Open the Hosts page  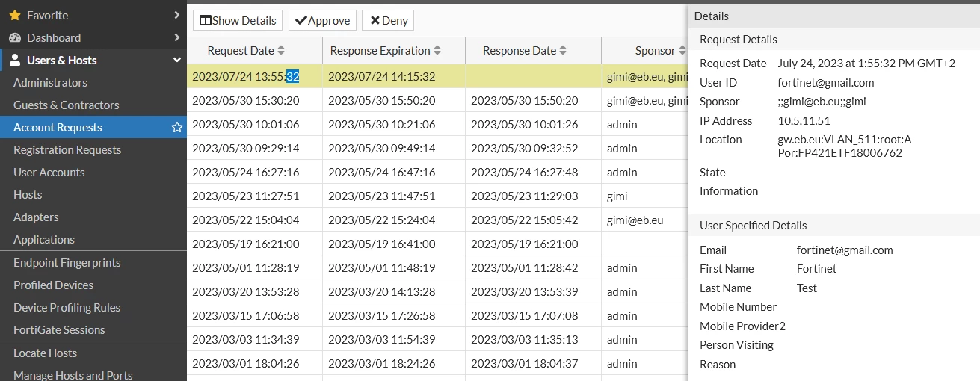coord(28,195)
